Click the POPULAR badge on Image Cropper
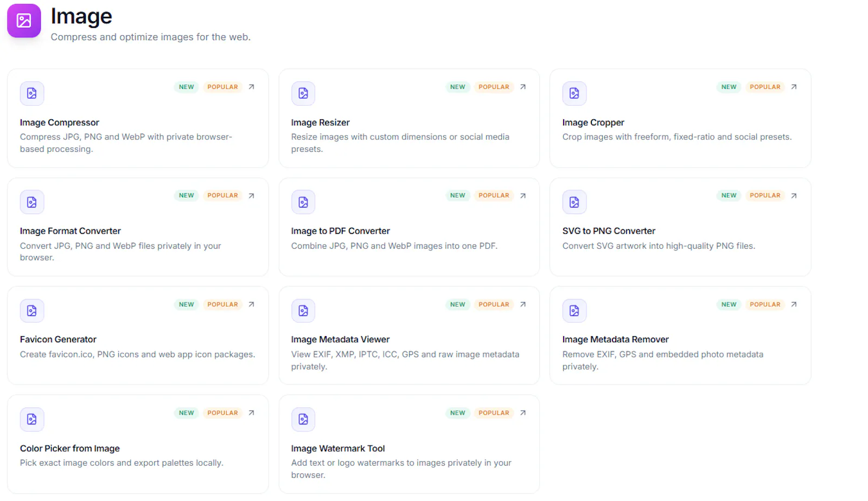This screenshot has height=501, width=868. point(765,87)
